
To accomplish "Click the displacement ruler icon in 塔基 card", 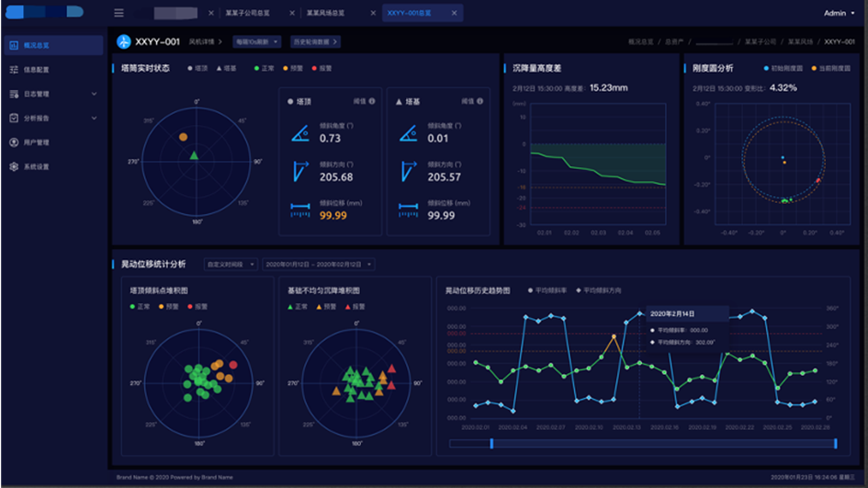I will 408,210.
